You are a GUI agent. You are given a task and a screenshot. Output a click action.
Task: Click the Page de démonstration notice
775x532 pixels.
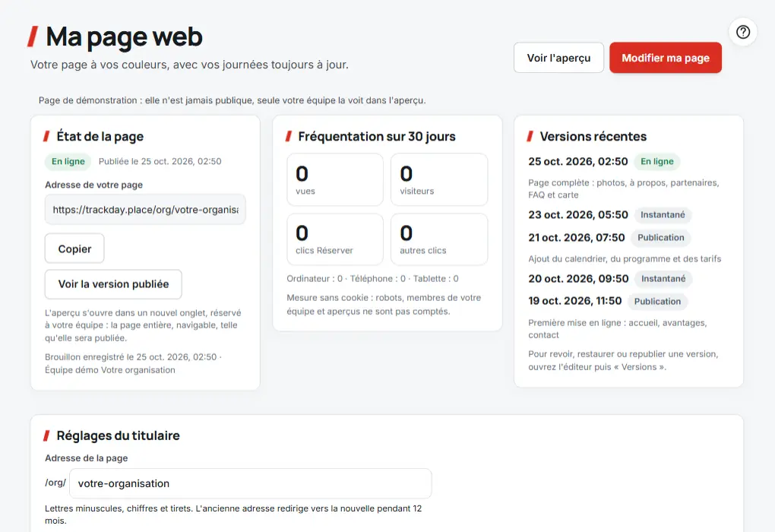pyautogui.click(x=232, y=100)
